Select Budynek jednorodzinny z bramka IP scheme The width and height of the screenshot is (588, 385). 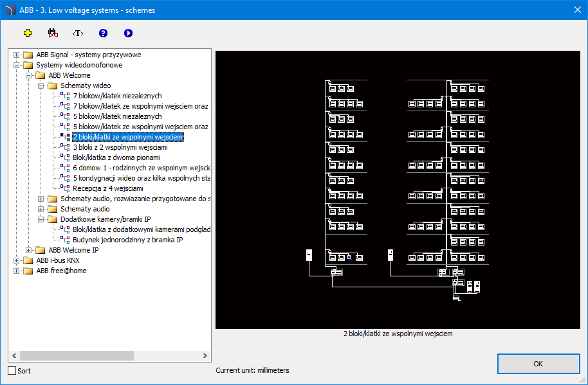[x=128, y=240]
